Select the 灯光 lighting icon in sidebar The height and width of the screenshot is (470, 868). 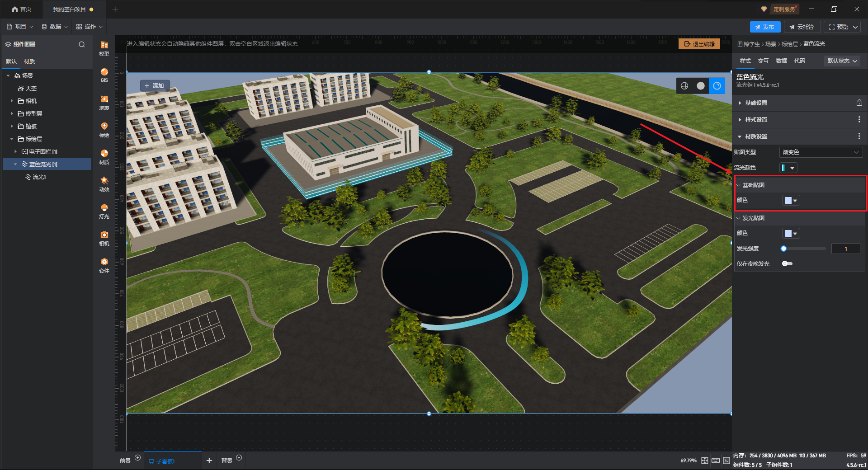click(x=104, y=211)
